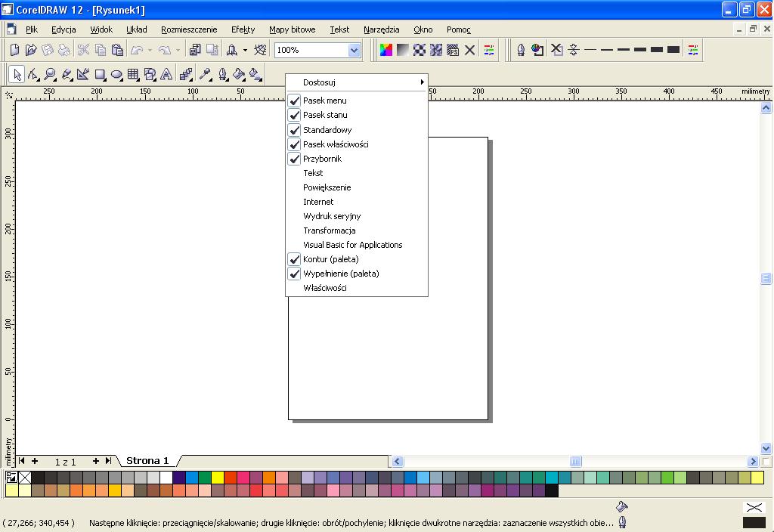Click the Właściwości context menu entry
The height and width of the screenshot is (532, 774).
pyautogui.click(x=324, y=288)
